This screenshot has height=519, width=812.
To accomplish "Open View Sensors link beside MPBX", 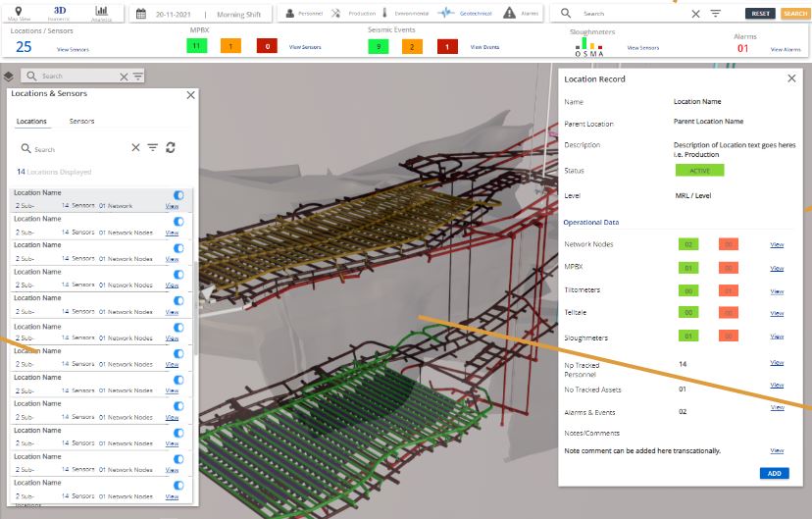I will pyautogui.click(x=305, y=47).
